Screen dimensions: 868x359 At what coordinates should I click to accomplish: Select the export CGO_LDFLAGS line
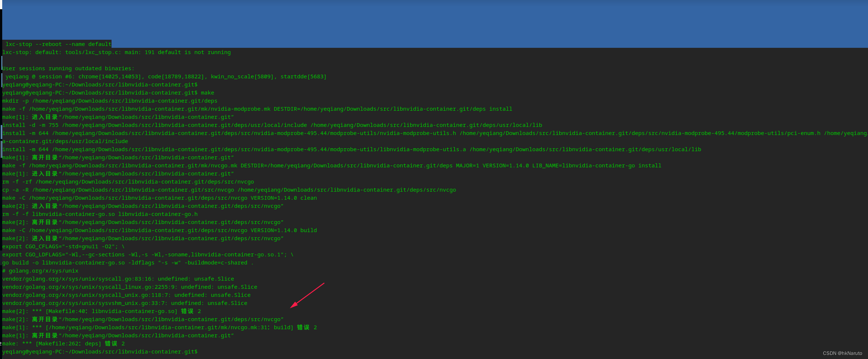coord(147,254)
